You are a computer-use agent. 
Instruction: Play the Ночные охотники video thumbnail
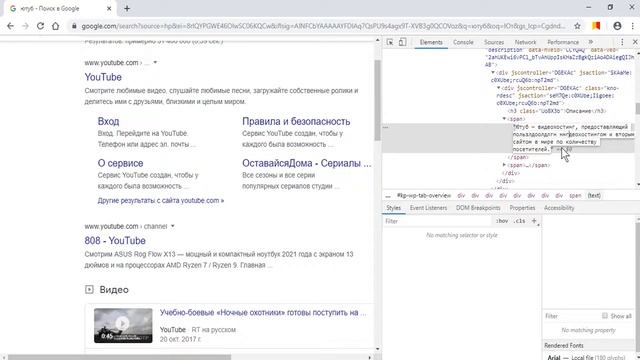123,325
